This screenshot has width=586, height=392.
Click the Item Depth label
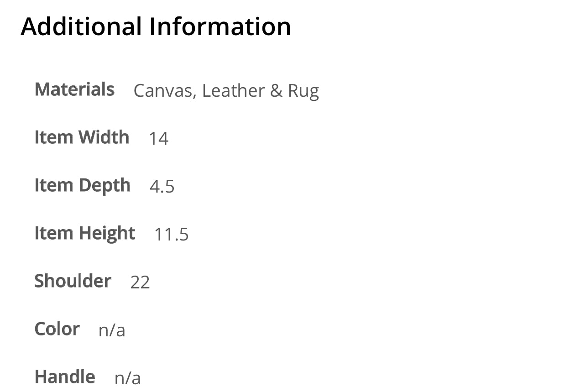(x=83, y=185)
